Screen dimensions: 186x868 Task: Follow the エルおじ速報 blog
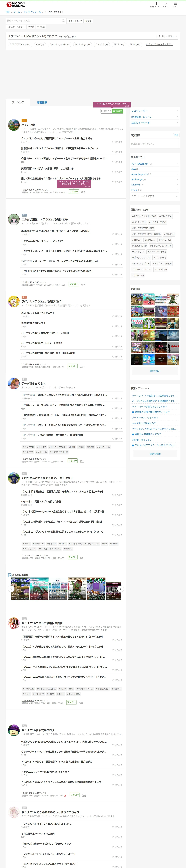click(x=74, y=284)
